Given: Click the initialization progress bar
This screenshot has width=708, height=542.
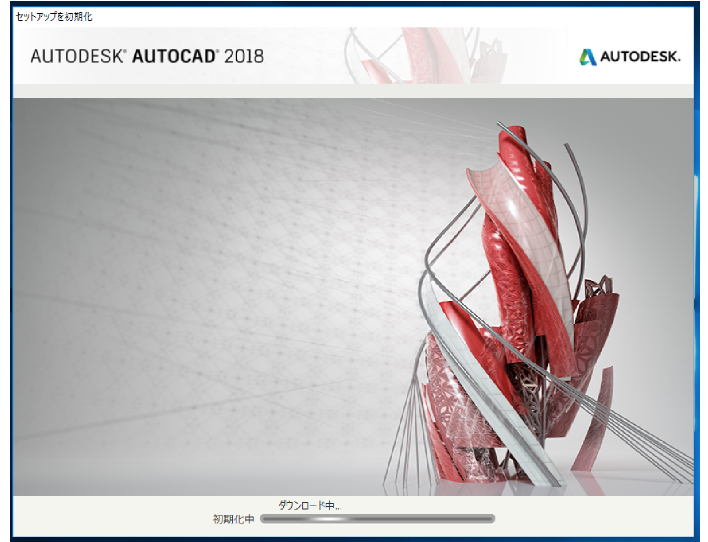Looking at the screenshot, I should click(x=377, y=519).
